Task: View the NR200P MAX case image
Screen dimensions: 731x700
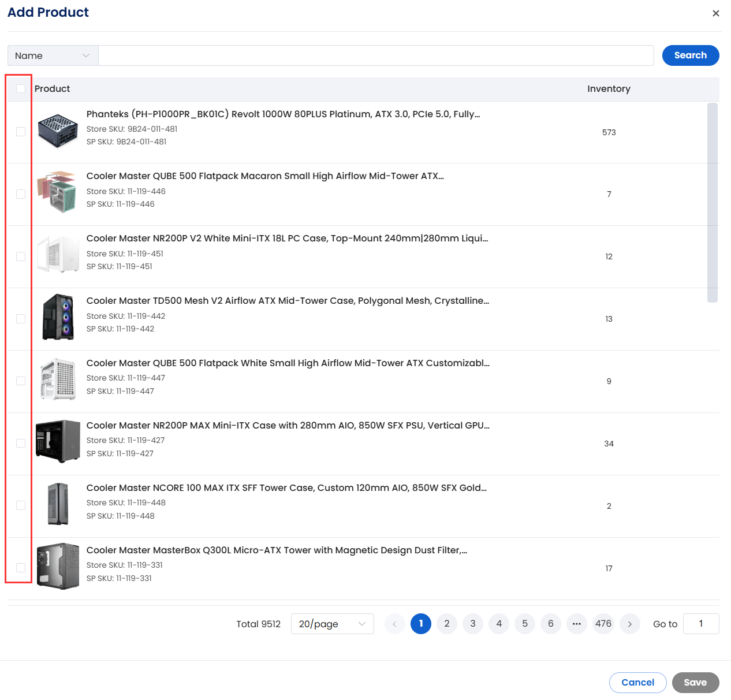Action: point(58,441)
